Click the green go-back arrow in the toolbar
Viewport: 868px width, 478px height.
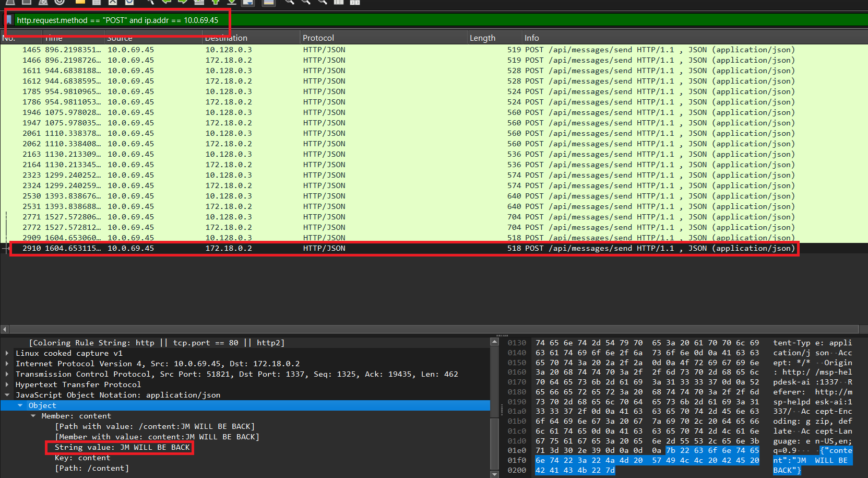click(167, 2)
